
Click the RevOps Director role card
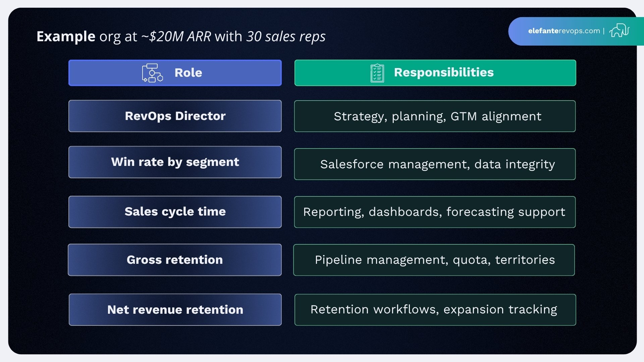pos(175,116)
